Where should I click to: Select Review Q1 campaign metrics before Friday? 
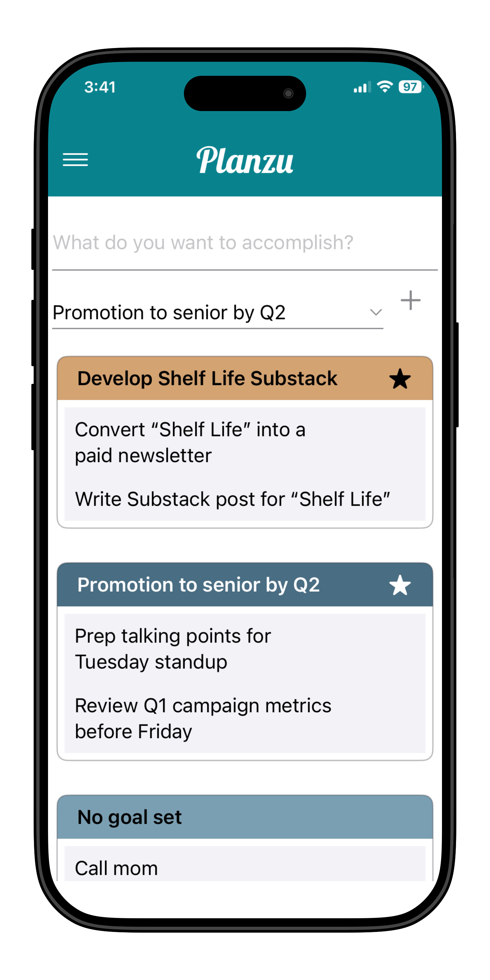[x=203, y=718]
